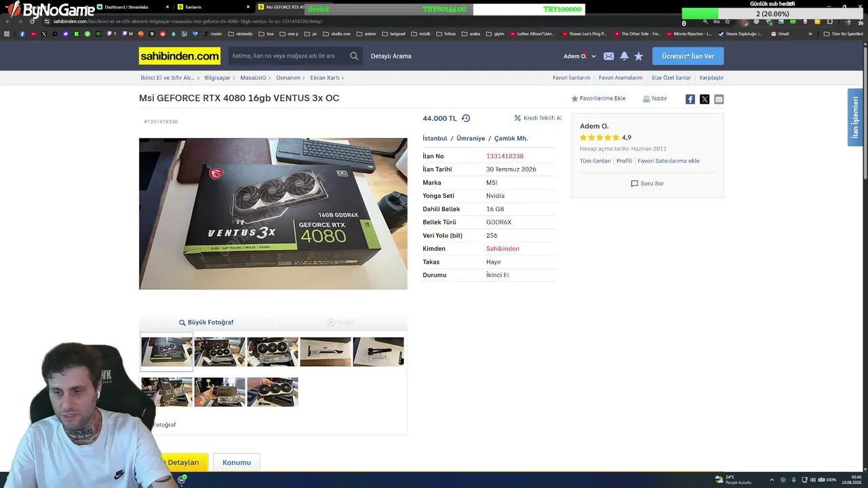Open the notifications bell icon

pos(624,56)
